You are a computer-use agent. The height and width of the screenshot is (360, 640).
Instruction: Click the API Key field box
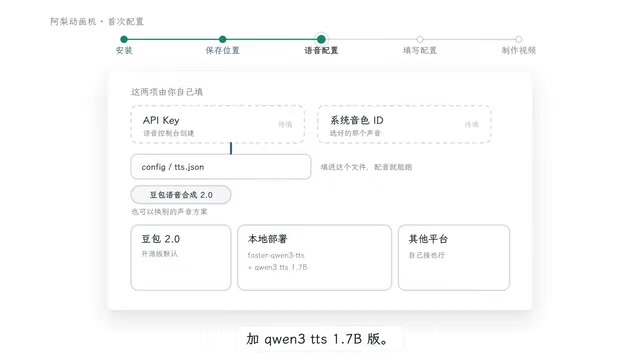pyautogui.click(x=218, y=124)
